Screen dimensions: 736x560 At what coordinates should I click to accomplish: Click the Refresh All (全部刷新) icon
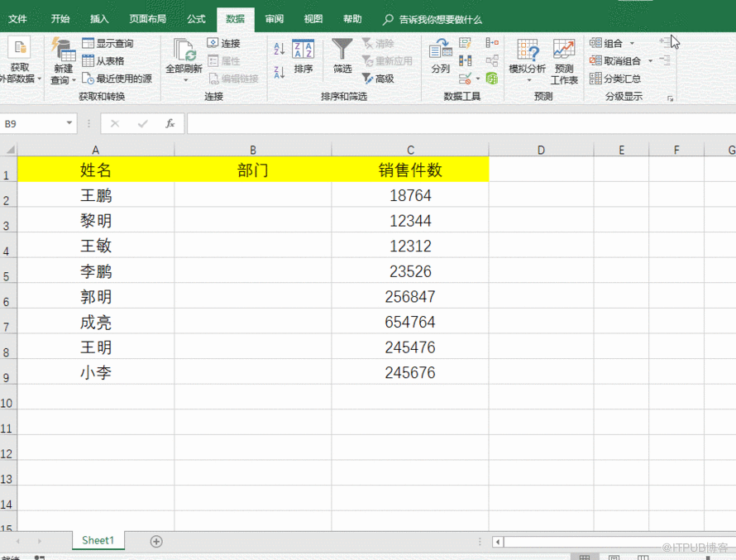click(184, 58)
